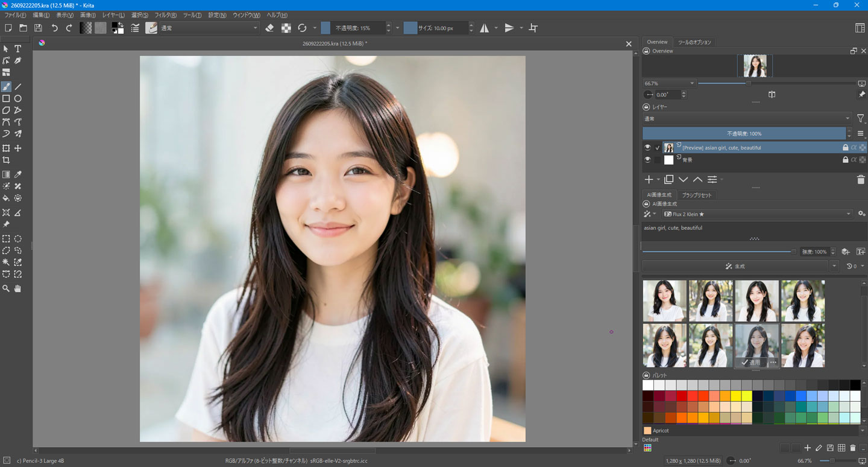Adjust the layer 不透明度 100% slider
This screenshot has height=467, width=868.
pyautogui.click(x=744, y=133)
